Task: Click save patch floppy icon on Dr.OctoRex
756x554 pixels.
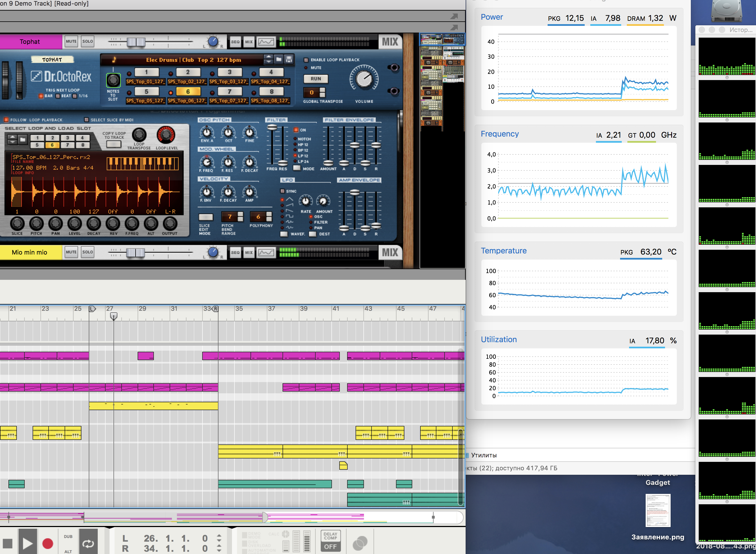Action: (x=289, y=59)
